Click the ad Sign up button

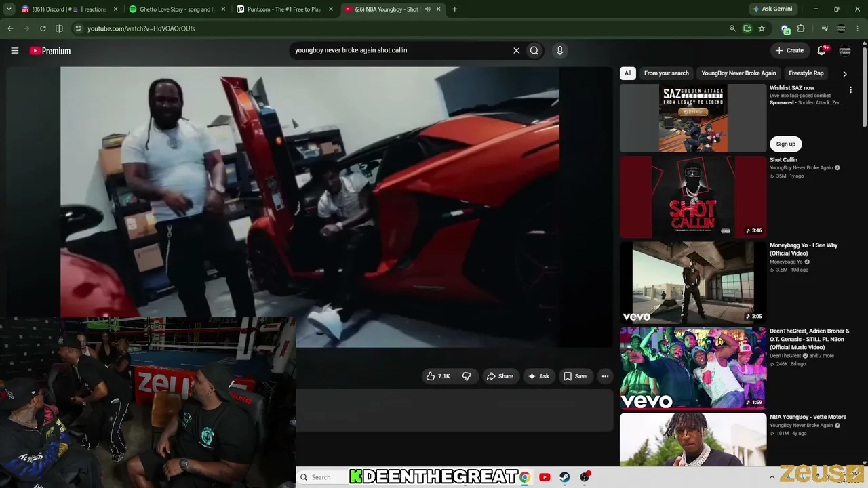click(786, 144)
